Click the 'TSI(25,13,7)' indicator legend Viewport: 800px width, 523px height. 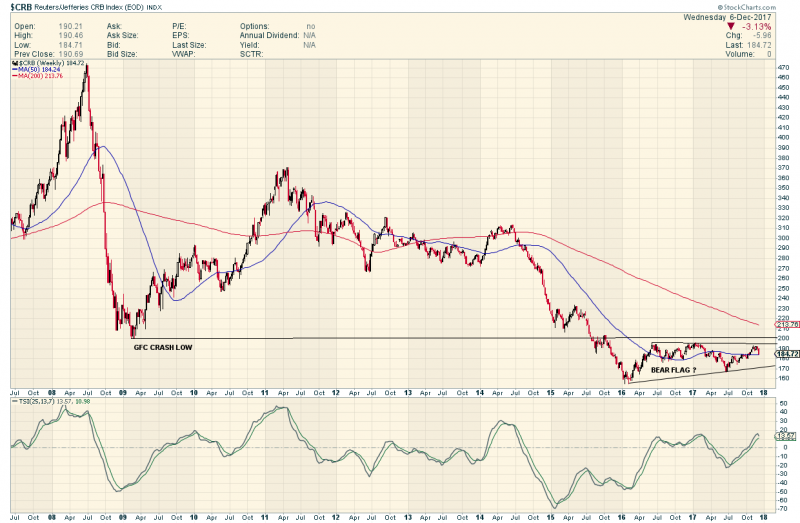coord(36,402)
